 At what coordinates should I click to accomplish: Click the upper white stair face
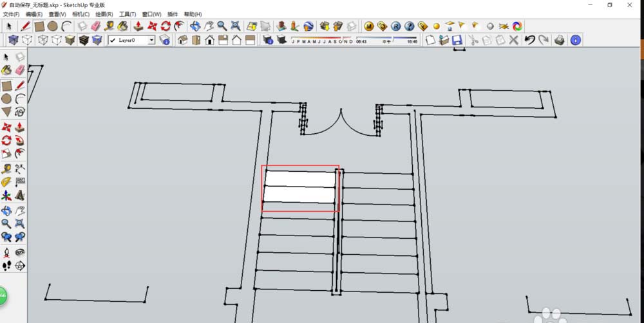[300, 179]
